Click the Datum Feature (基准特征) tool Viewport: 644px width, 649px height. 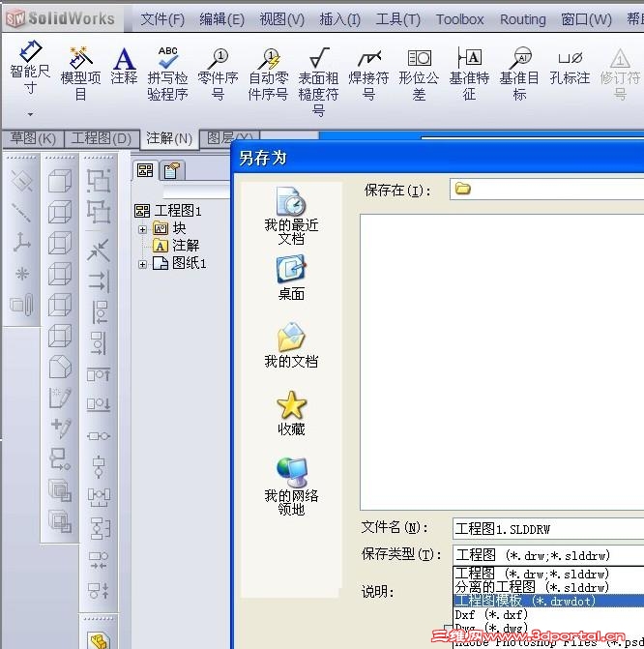[x=469, y=74]
